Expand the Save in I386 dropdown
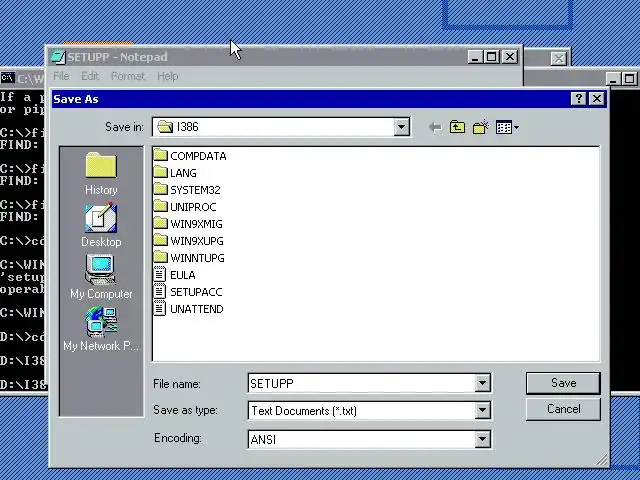Image resolution: width=640 pixels, height=480 pixels. (401, 127)
